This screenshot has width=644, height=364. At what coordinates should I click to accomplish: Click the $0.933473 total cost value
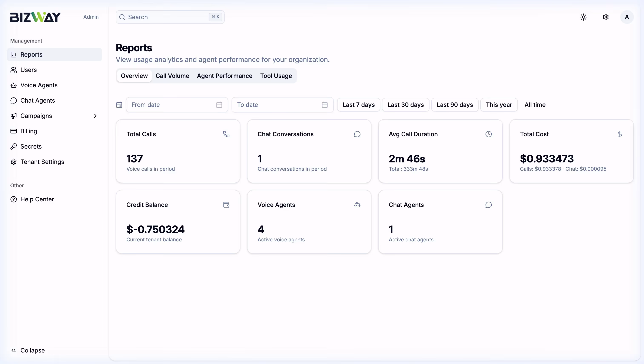coord(547,159)
